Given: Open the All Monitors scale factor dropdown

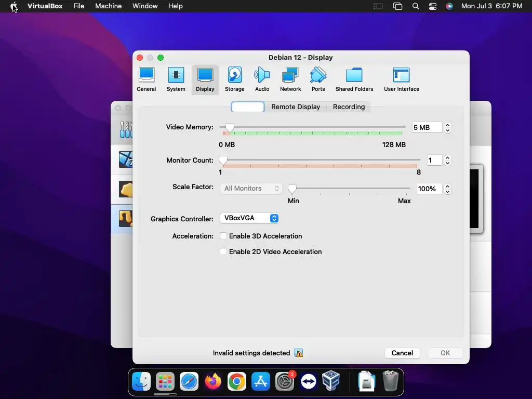Looking at the screenshot, I should click(x=251, y=188).
